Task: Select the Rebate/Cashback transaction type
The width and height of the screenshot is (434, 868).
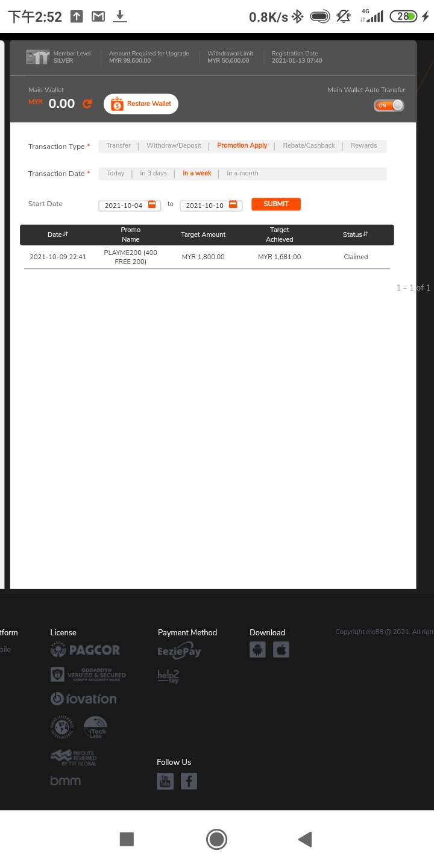Action: tap(309, 146)
